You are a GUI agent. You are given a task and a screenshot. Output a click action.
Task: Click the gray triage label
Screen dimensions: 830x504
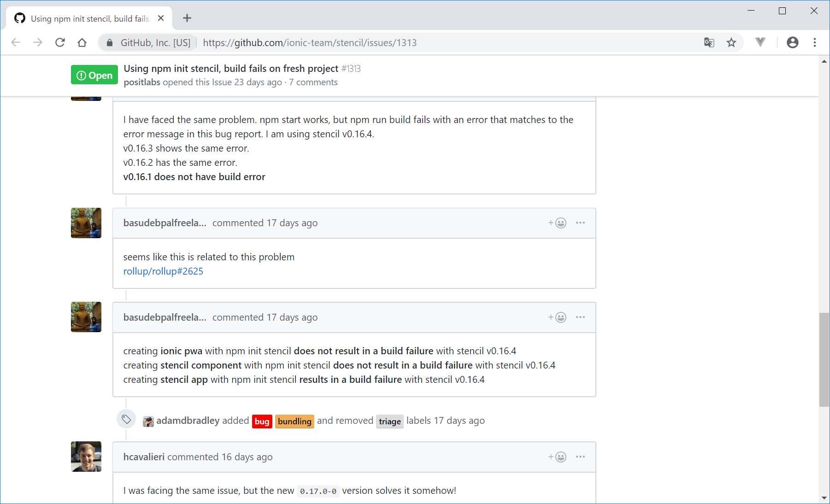(x=389, y=422)
